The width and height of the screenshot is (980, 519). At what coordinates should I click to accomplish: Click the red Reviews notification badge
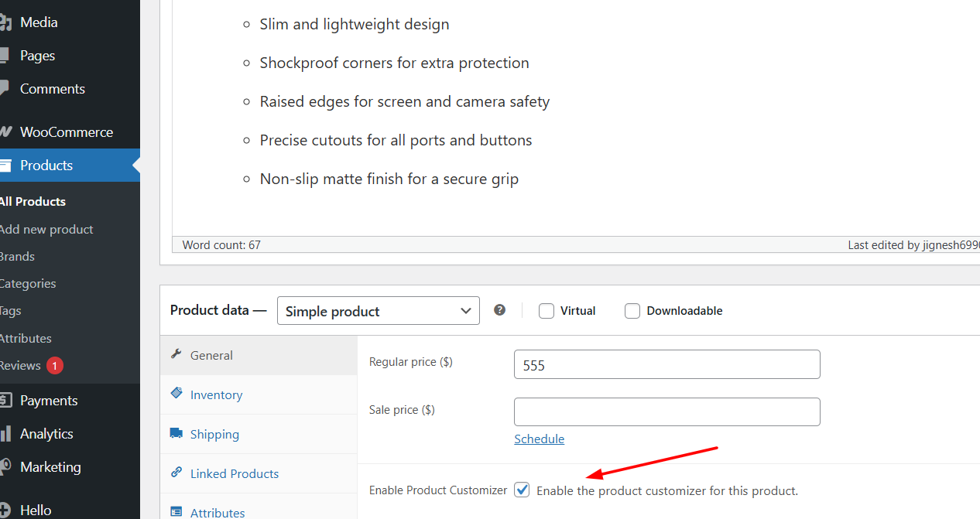point(54,366)
